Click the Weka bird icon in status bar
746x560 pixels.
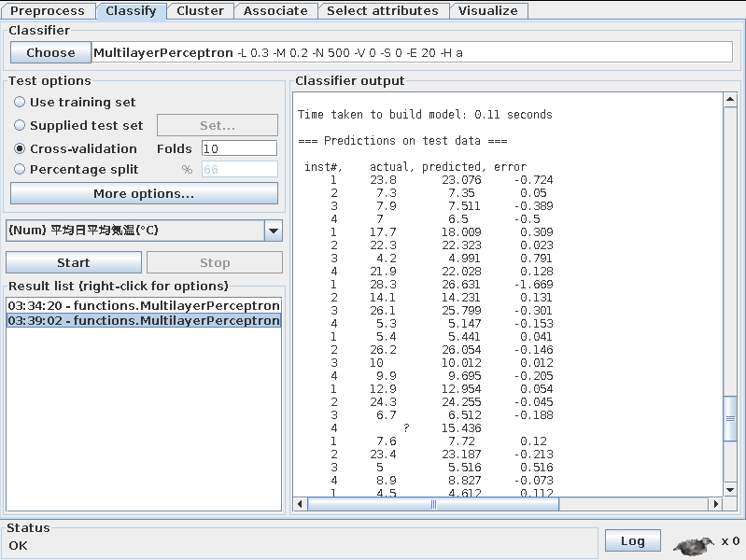(694, 543)
